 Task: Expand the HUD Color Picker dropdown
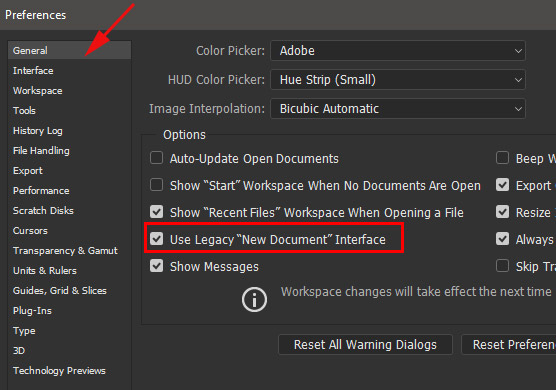(398, 80)
